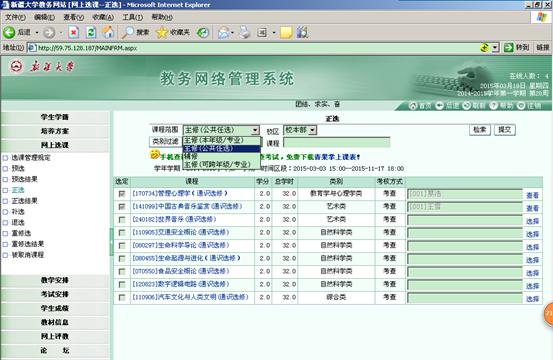This screenshot has height=360, width=553.
Task: Click the 首页 home icon in banner
Action: [x=413, y=105]
